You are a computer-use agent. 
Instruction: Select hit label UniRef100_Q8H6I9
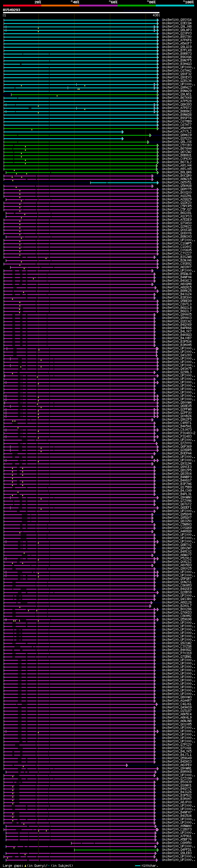[x=176, y=135]
